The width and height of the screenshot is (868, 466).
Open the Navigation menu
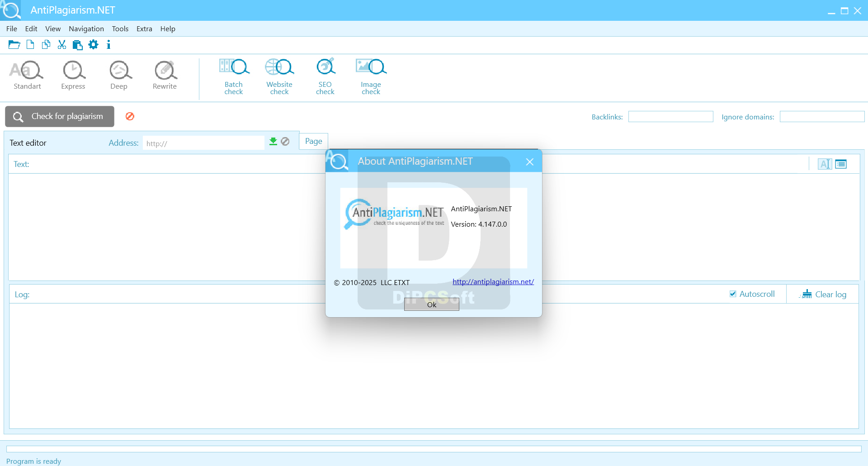point(86,29)
